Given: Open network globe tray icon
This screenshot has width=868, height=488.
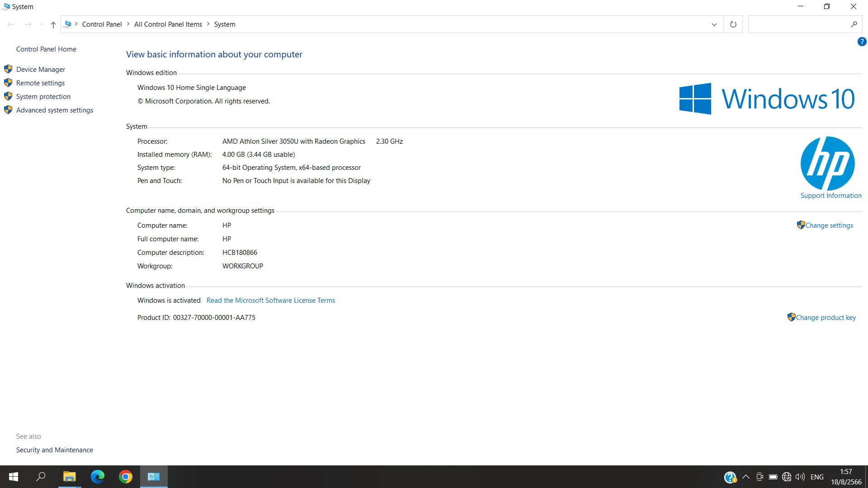Looking at the screenshot, I should [787, 477].
